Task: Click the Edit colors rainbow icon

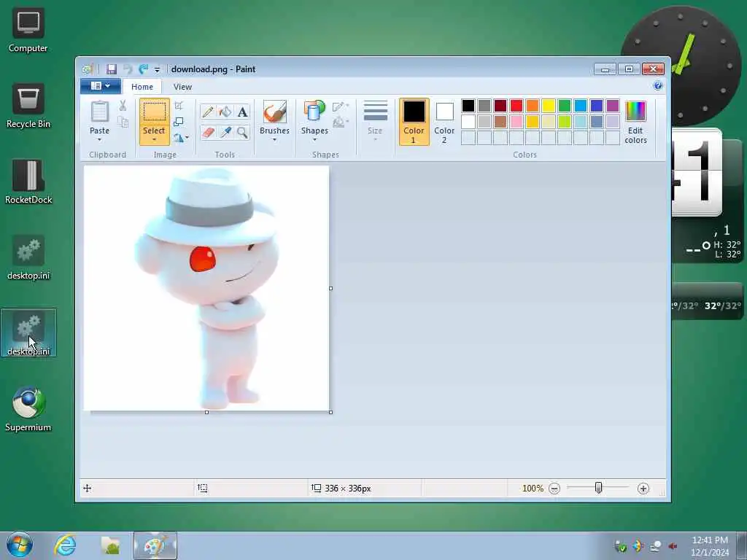Action: click(x=635, y=112)
